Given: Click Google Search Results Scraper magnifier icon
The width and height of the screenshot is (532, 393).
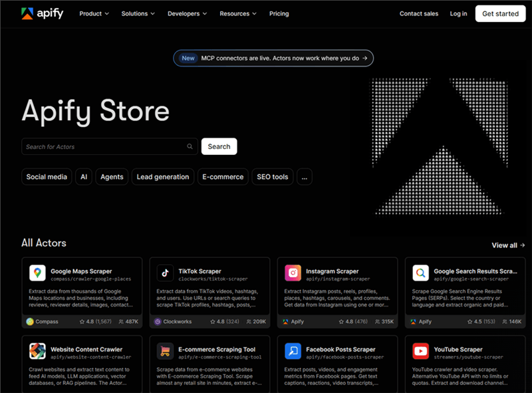Looking at the screenshot, I should [x=421, y=273].
